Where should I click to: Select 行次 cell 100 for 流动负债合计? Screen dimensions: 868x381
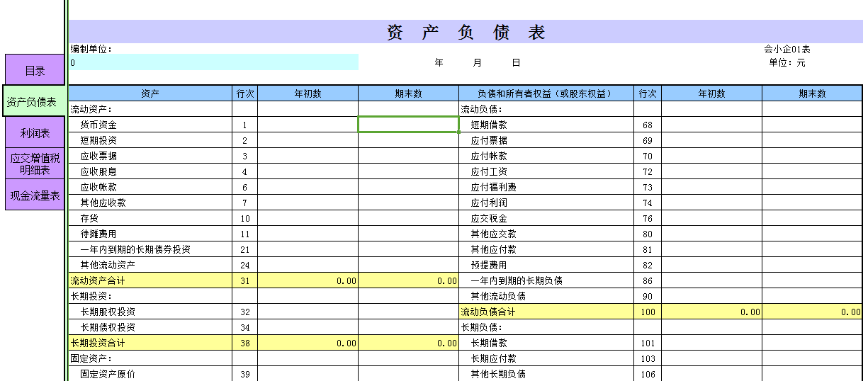[648, 312]
